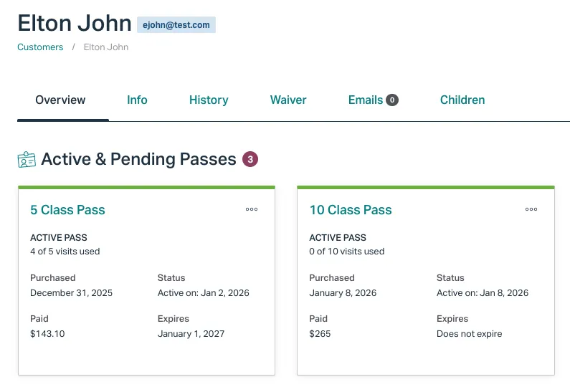Open the 5 Class Pass options menu
This screenshot has width=570, height=392.
click(252, 209)
